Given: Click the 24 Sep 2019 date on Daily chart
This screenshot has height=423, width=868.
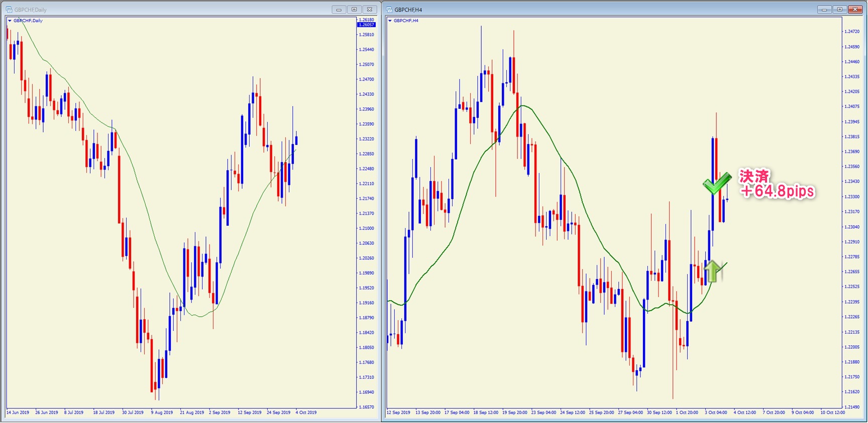Looking at the screenshot, I should pos(279,412).
